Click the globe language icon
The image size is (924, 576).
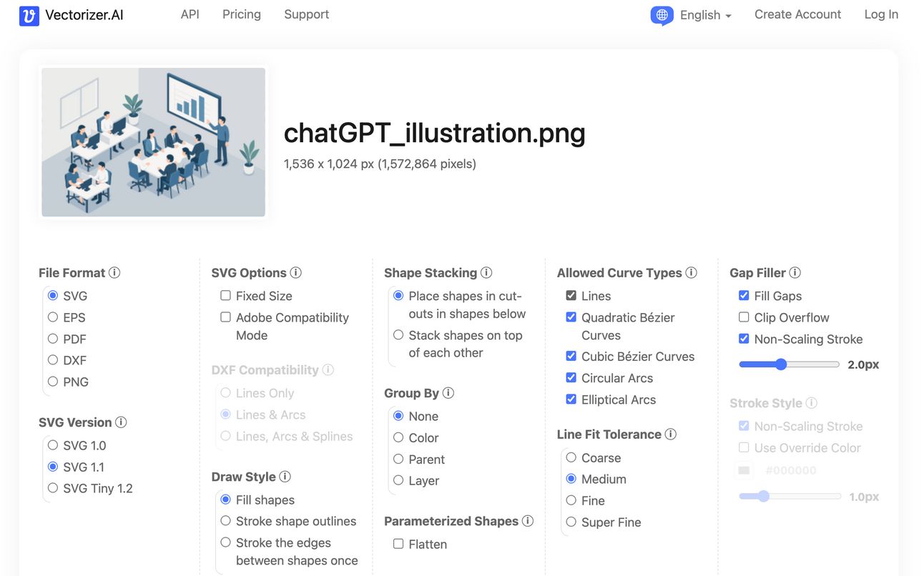(x=662, y=15)
